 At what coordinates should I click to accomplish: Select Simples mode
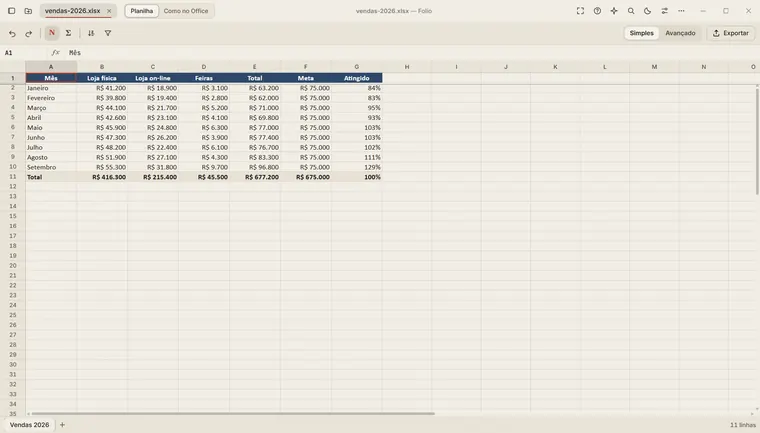click(x=641, y=33)
